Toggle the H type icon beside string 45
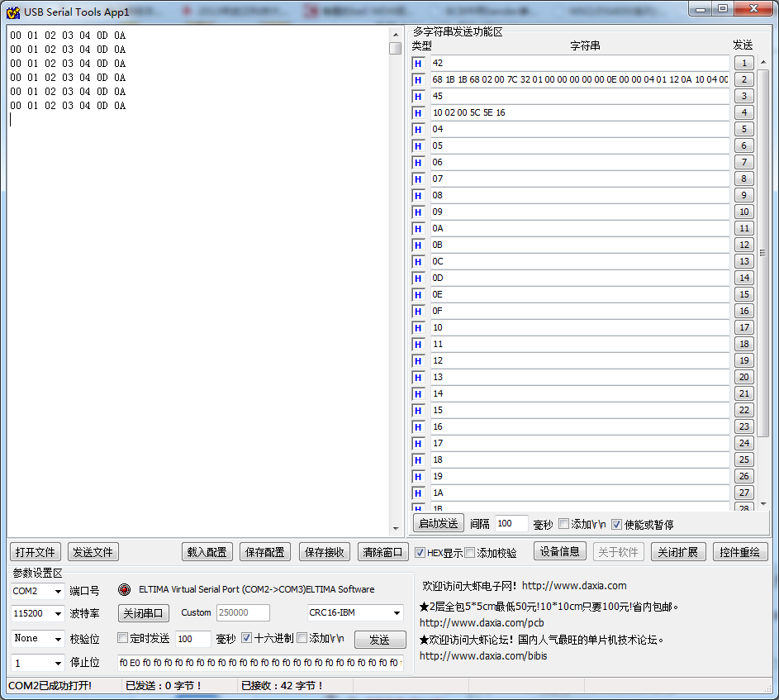 pos(418,97)
